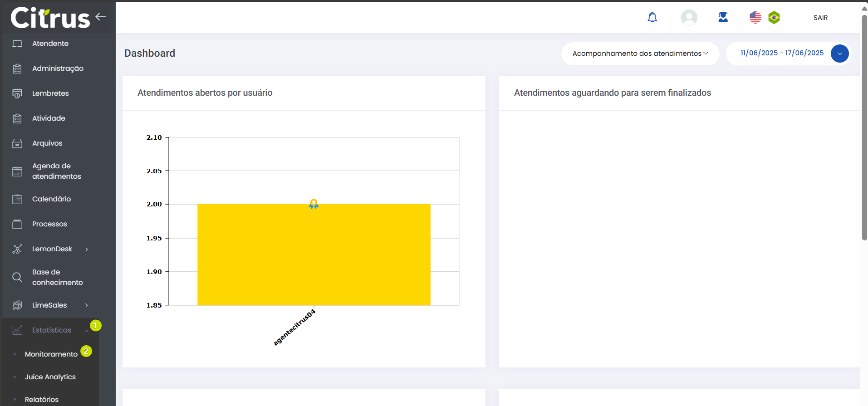868x406 pixels.
Task: Open Juice Analytics menu item
Action: click(50, 377)
